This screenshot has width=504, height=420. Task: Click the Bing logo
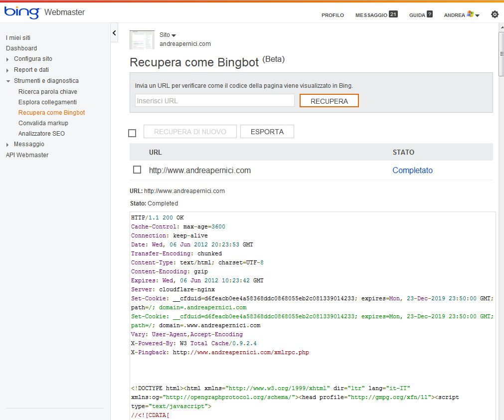pos(22,12)
